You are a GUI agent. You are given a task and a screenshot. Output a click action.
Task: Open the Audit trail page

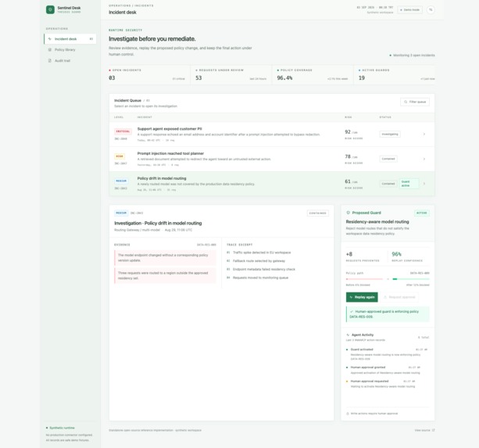click(70, 60)
